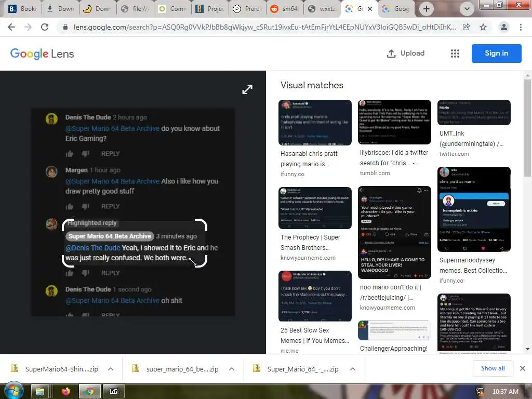
Task: Bookmark this page with the star icon
Action: tap(483, 27)
